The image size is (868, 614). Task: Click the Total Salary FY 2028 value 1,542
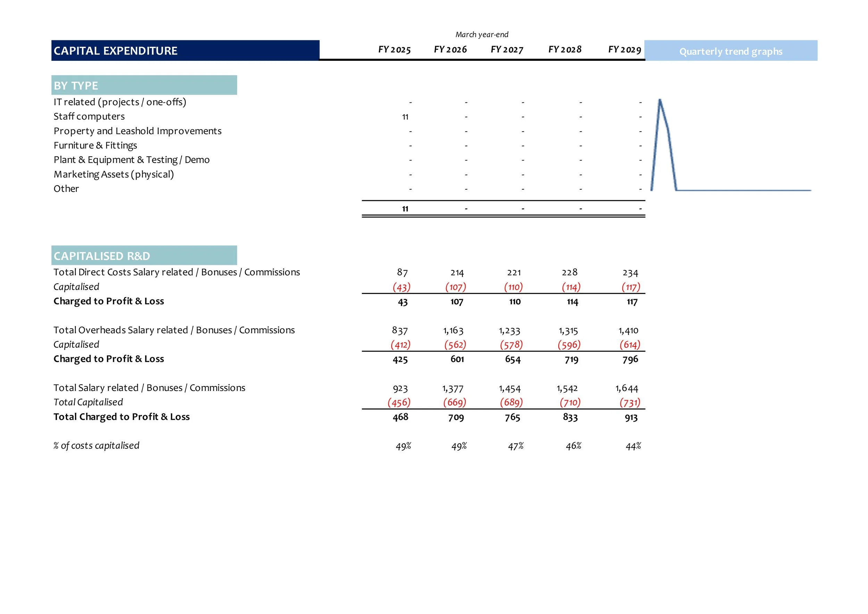point(567,388)
